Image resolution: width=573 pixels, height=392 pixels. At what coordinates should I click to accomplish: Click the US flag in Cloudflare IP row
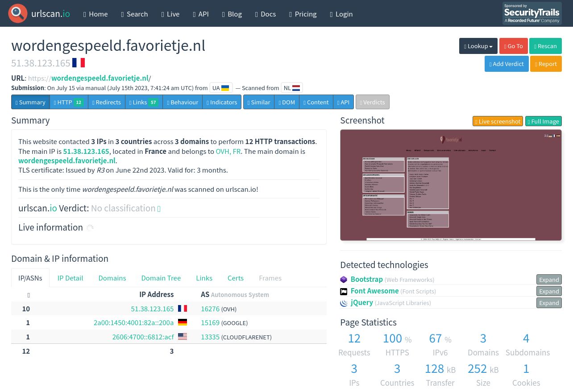pyautogui.click(x=183, y=337)
